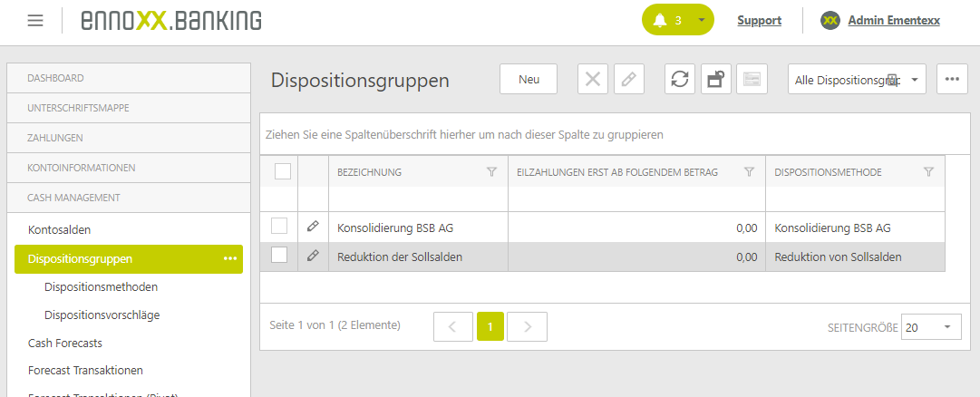Expand the Seitengröße page size dropdown
The height and width of the screenshot is (397, 980).
pos(931,327)
